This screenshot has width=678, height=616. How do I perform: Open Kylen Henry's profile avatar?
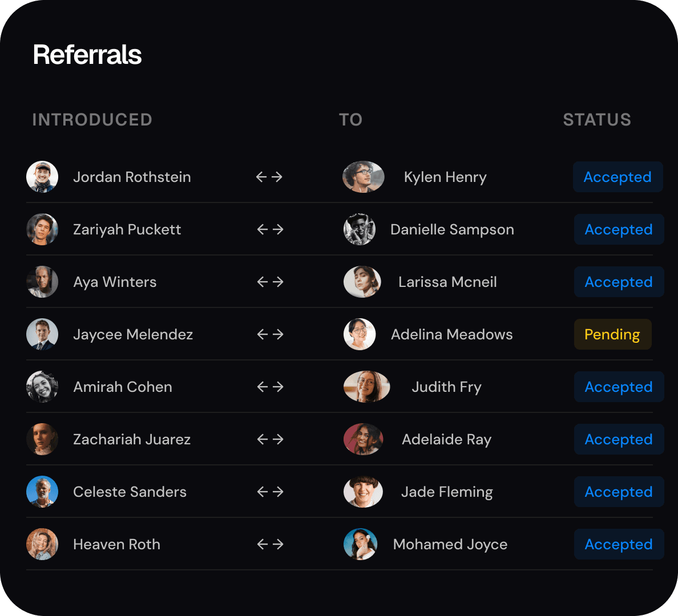coord(363,177)
